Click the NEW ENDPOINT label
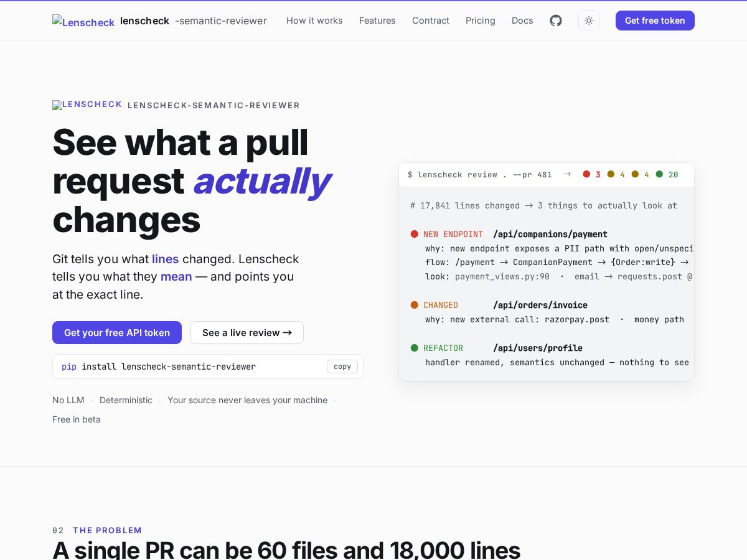The height and width of the screenshot is (560, 747). coord(453,235)
